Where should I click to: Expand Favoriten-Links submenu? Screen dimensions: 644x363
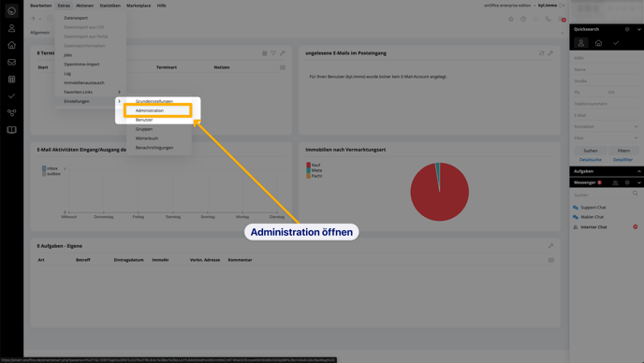(91, 92)
